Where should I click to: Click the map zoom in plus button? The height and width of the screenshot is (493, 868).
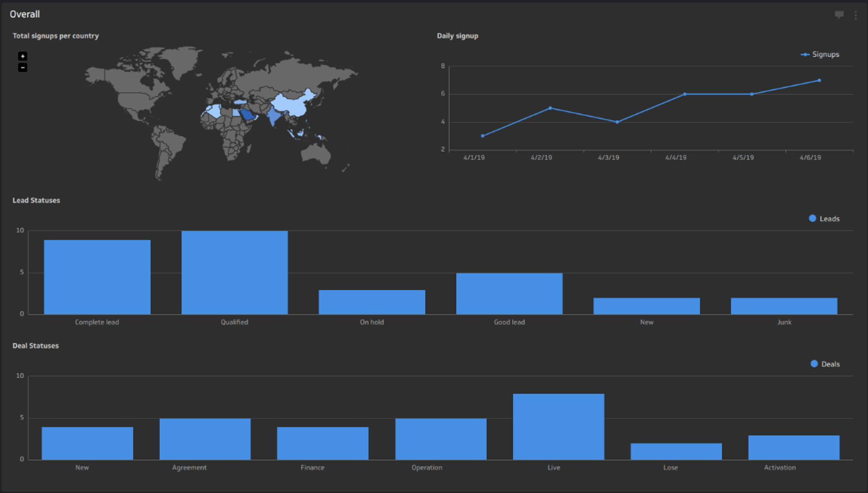[22, 56]
